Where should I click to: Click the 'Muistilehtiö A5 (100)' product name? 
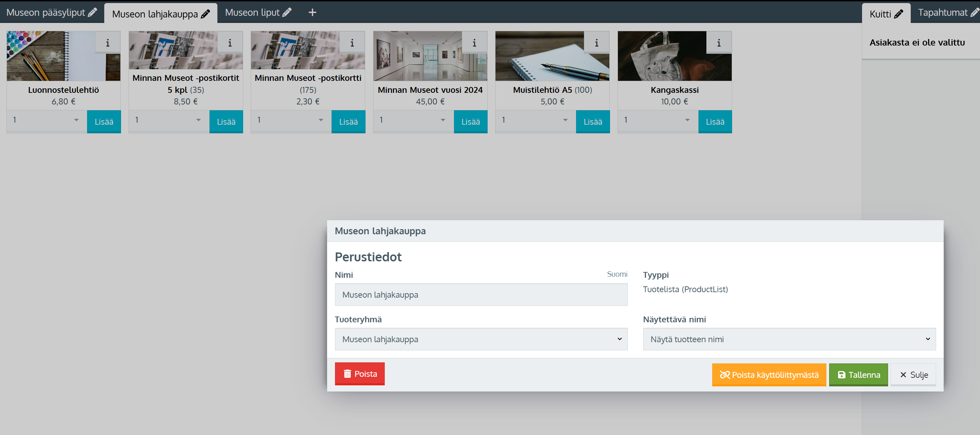[552, 90]
